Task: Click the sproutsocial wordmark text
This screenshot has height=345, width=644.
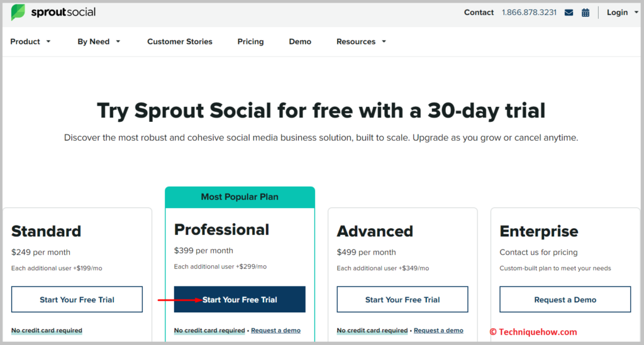Action: [64, 13]
